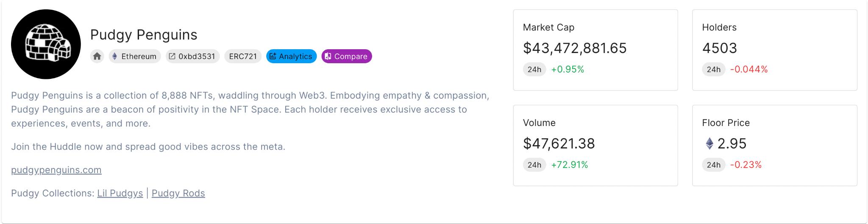Select the Ethereum chain chip
Image resolution: width=868 pixels, height=224 pixels.
click(135, 56)
